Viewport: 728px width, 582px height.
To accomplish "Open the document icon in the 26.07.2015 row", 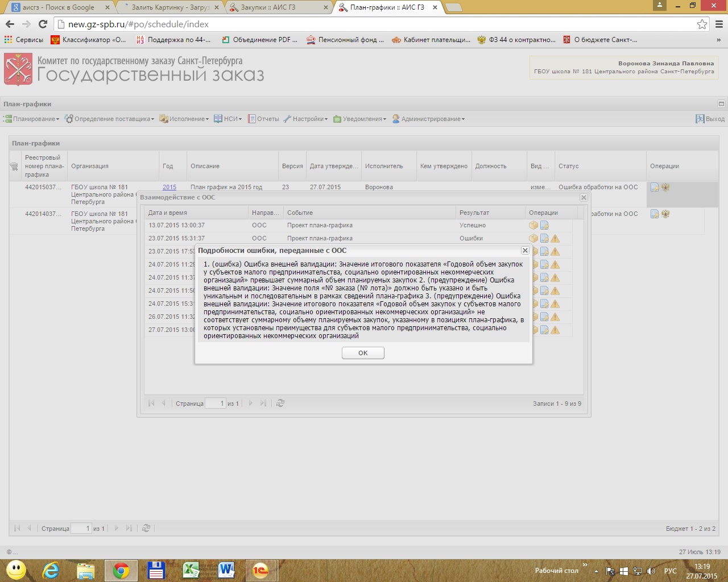I will [544, 317].
